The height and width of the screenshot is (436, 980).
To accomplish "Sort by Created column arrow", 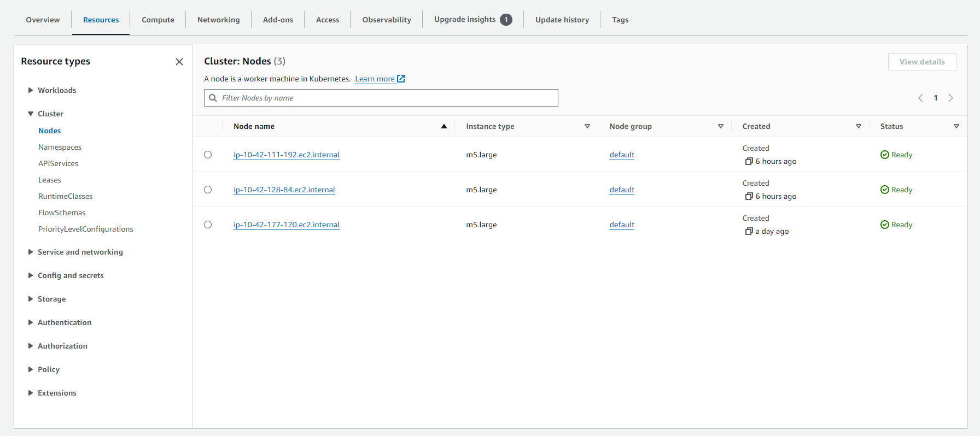I will [x=859, y=126].
